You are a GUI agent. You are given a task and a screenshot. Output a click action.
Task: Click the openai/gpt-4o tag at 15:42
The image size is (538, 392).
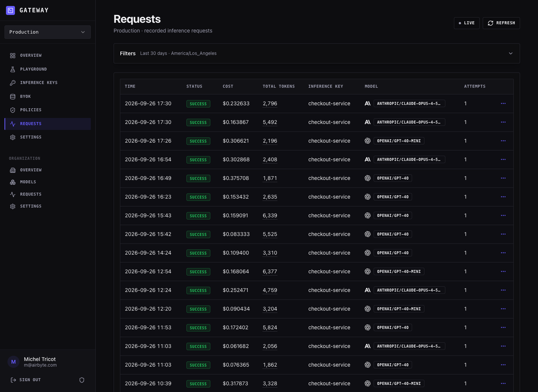393,234
